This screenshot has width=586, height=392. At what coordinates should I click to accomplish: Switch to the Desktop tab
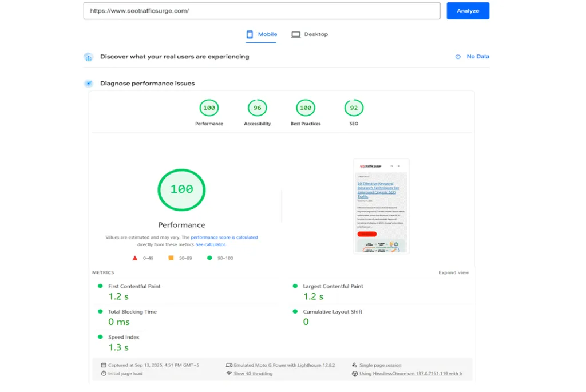point(310,34)
